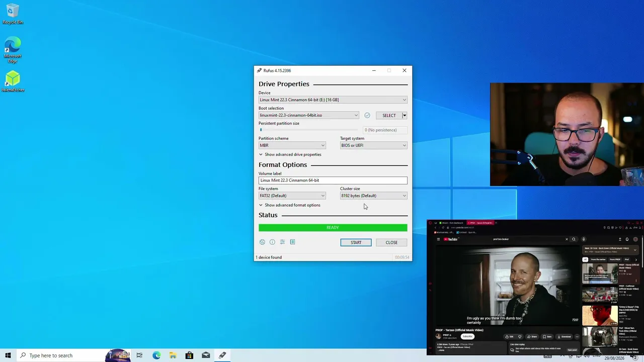This screenshot has height=362, width=644.
Task: Click the CLOSE button in Rufus
Action: point(391,242)
